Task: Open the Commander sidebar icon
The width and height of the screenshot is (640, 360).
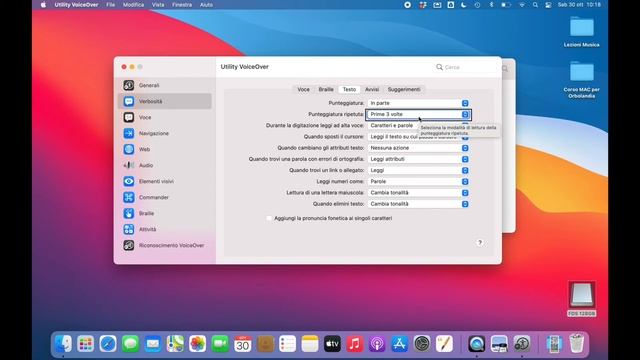Action: [129, 197]
